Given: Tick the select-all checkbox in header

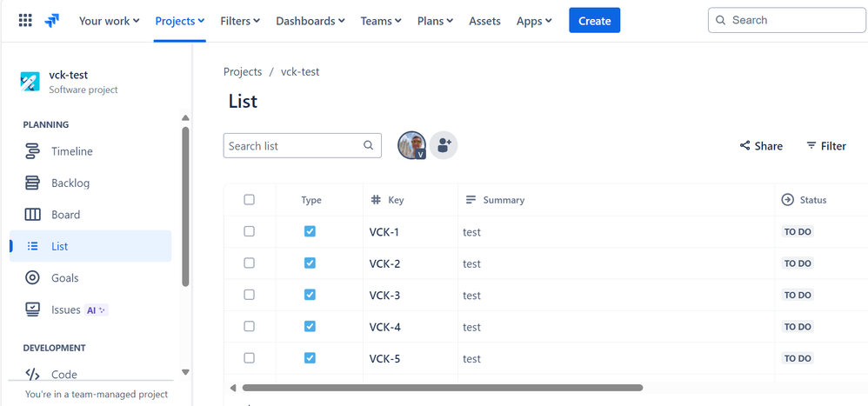Looking at the screenshot, I should (x=250, y=200).
